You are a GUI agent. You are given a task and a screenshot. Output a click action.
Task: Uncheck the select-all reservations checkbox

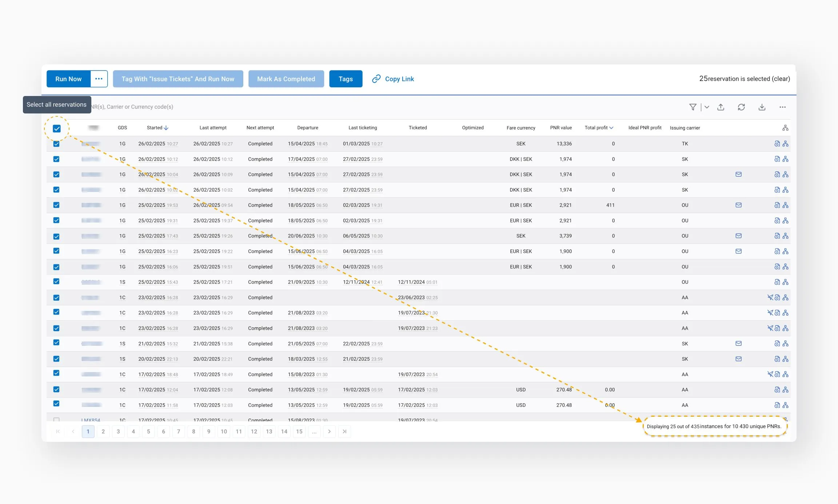pos(57,128)
